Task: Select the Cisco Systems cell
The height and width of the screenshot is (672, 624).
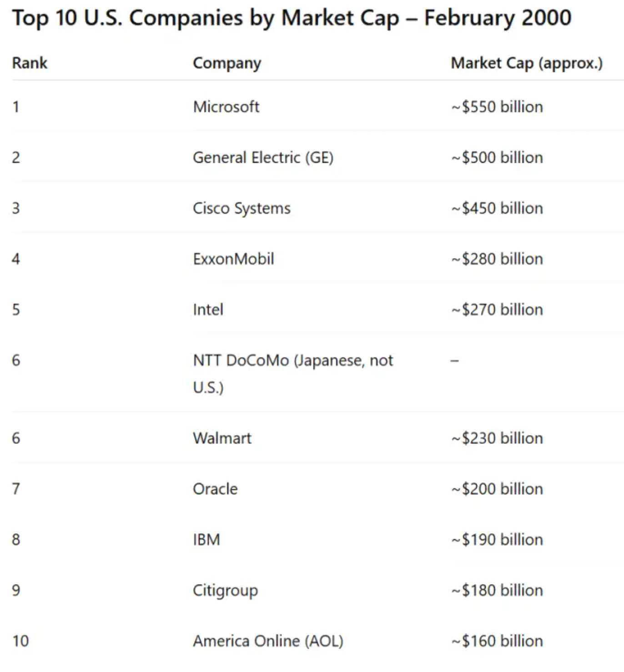Action: coord(242,208)
